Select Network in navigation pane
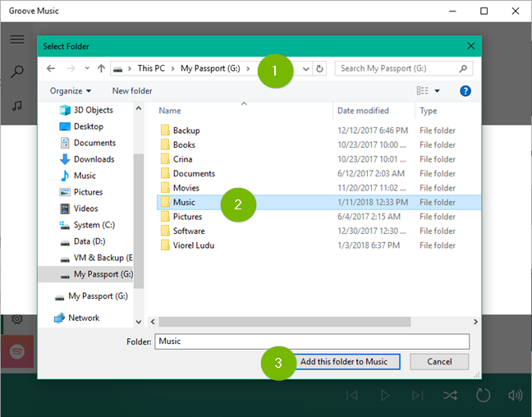Viewport: 532px width, 417px height. 77,318
